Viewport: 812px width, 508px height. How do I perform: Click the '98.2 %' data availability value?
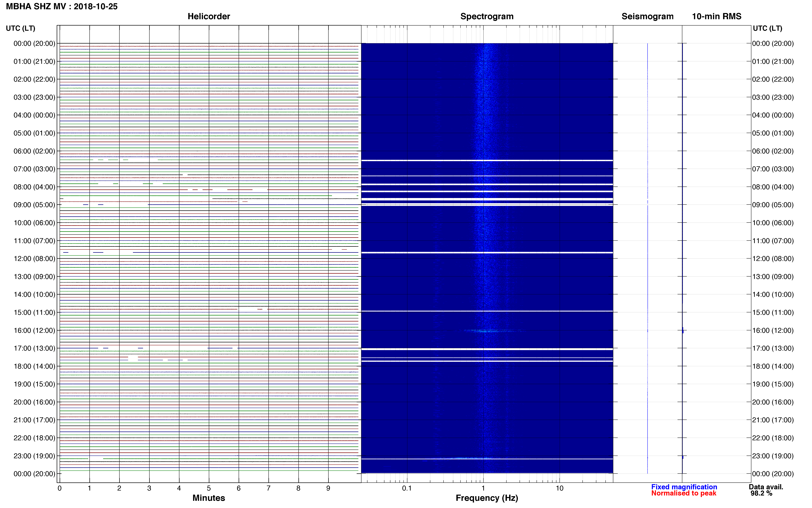[x=761, y=493]
